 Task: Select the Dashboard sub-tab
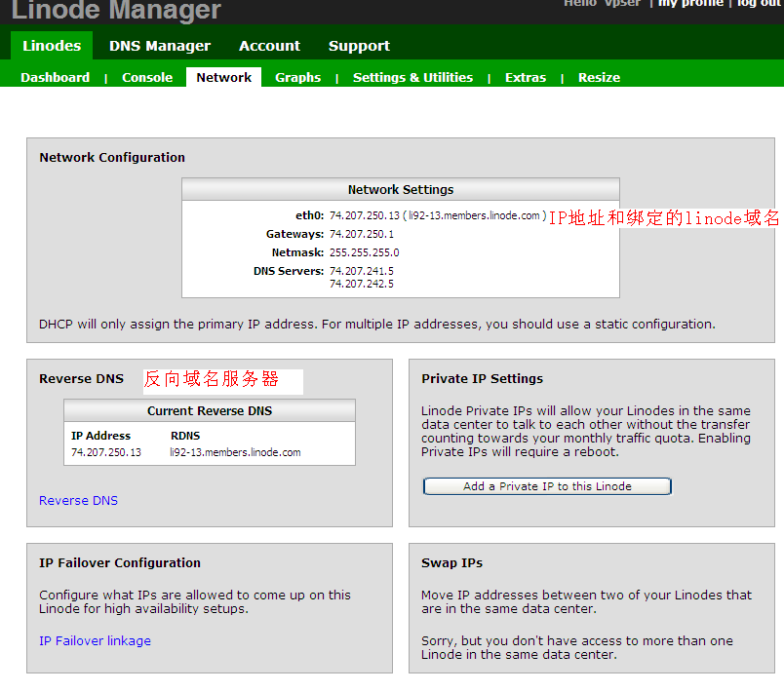pos(55,78)
